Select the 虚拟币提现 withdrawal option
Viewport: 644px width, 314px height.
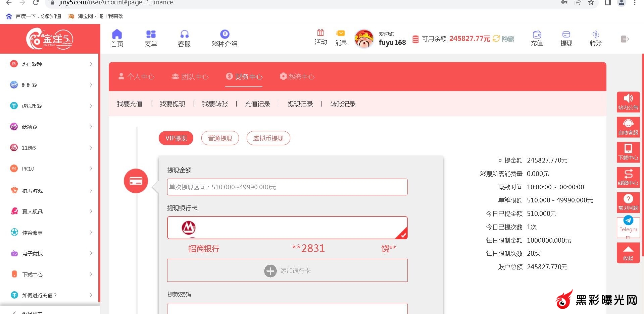pos(268,138)
